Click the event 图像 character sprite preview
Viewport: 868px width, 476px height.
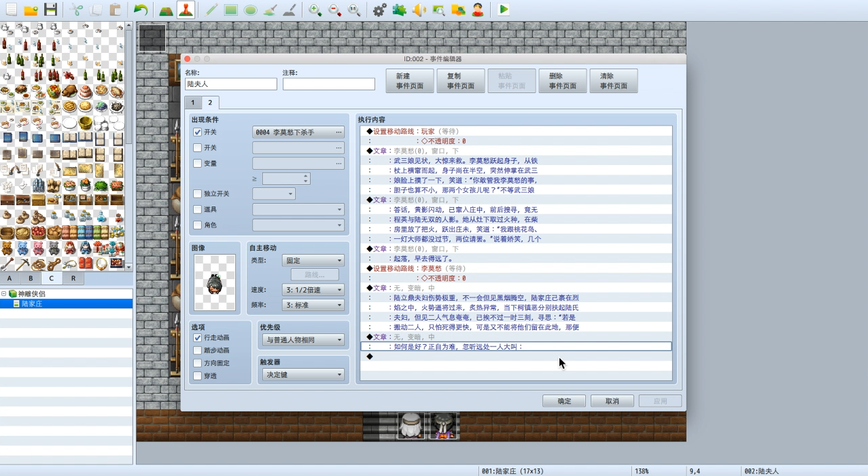(x=215, y=283)
